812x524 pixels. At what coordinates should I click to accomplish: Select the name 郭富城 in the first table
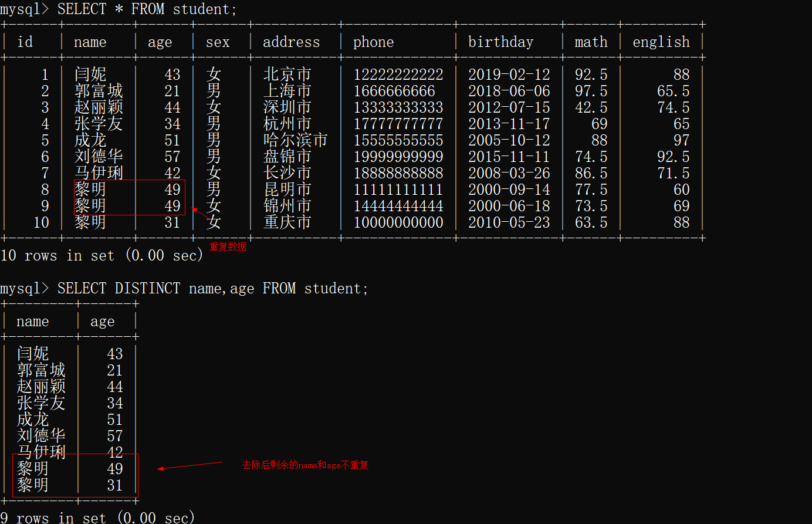point(99,91)
